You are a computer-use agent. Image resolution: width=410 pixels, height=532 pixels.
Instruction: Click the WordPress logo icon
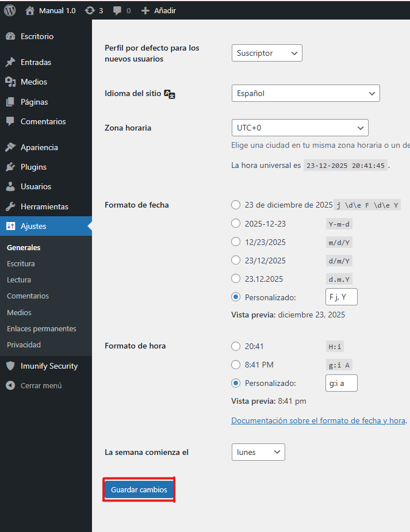(10, 10)
